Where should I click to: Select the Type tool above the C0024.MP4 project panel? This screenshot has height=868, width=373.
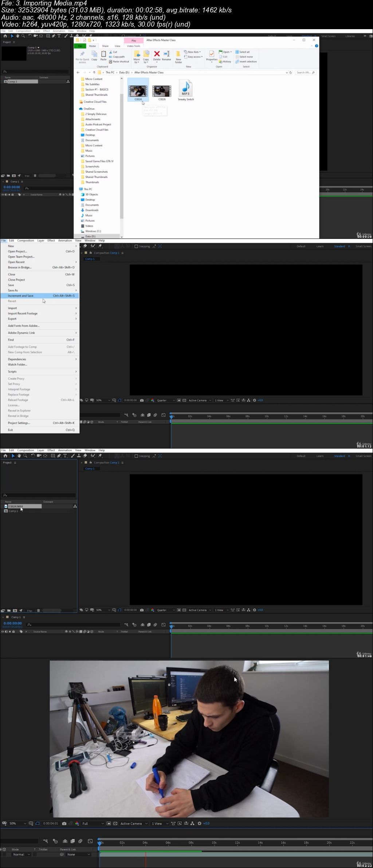pos(65,456)
